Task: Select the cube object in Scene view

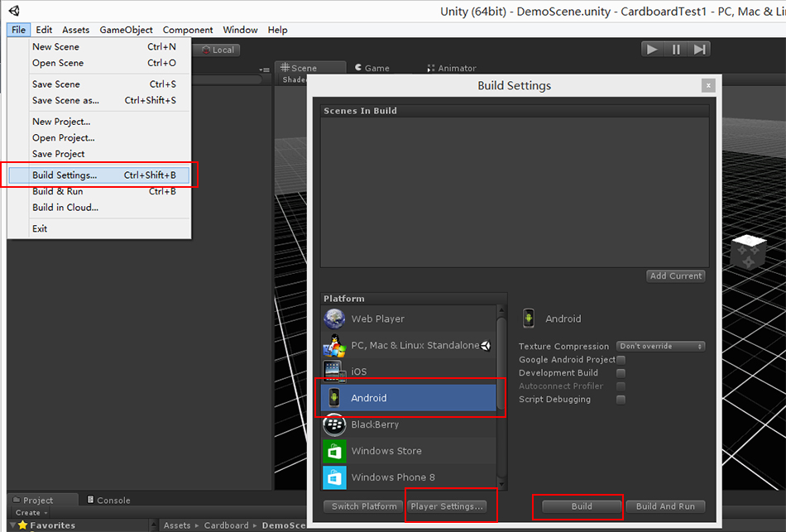Action: (x=748, y=252)
